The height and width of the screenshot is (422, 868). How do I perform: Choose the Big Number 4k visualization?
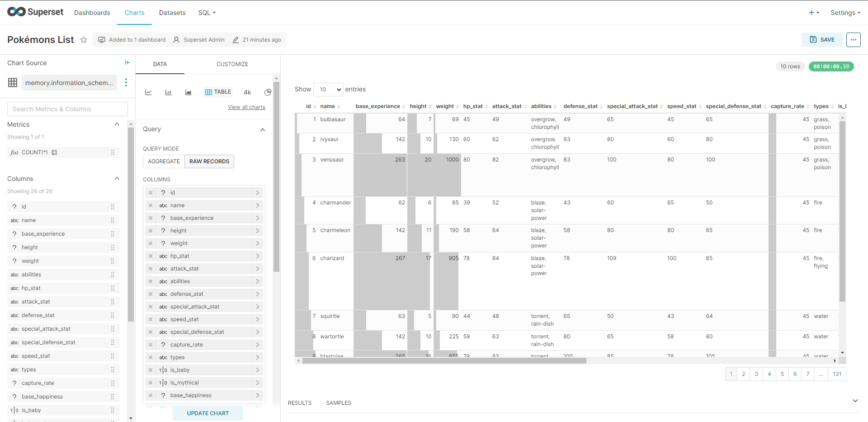(x=247, y=92)
